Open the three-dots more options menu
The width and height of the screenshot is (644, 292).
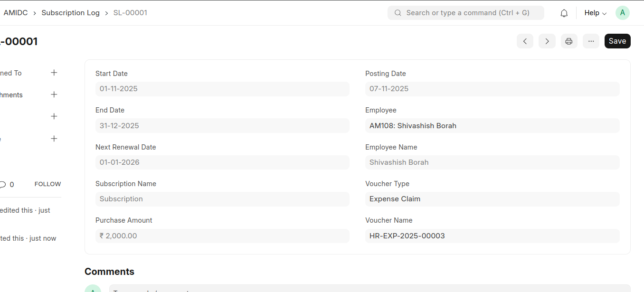(591, 41)
